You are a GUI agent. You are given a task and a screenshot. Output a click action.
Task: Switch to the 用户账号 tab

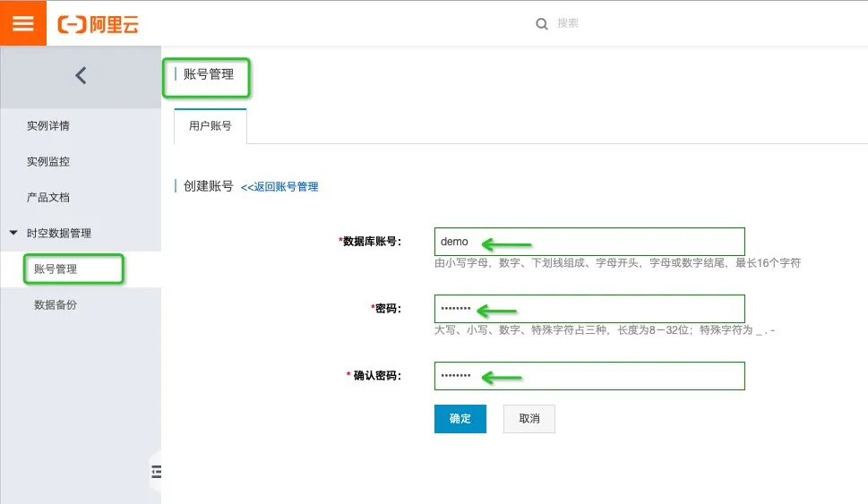(211, 126)
